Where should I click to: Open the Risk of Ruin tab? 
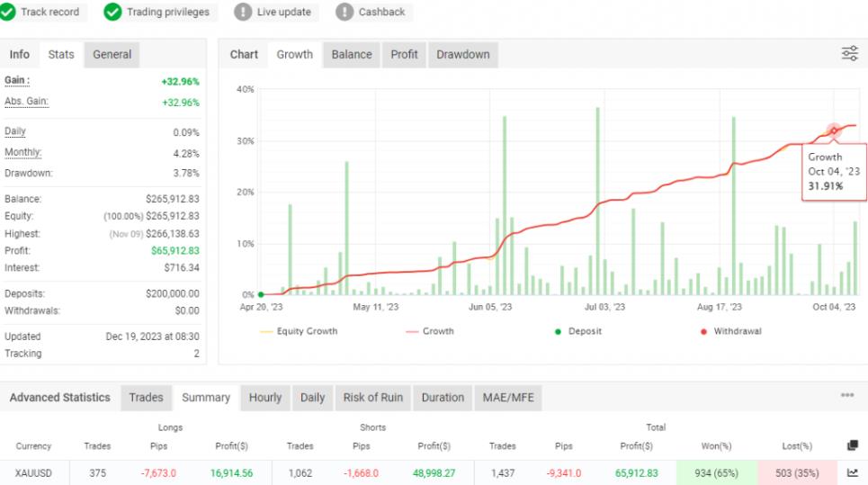tap(372, 398)
